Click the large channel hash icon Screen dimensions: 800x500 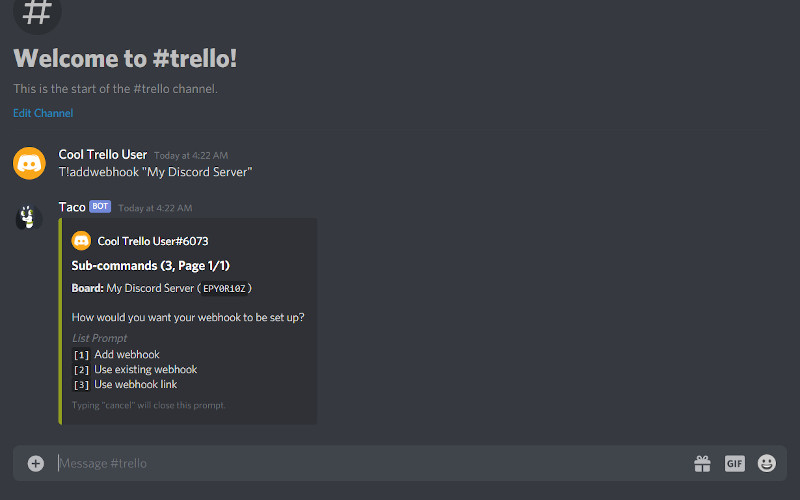pyautogui.click(x=37, y=12)
